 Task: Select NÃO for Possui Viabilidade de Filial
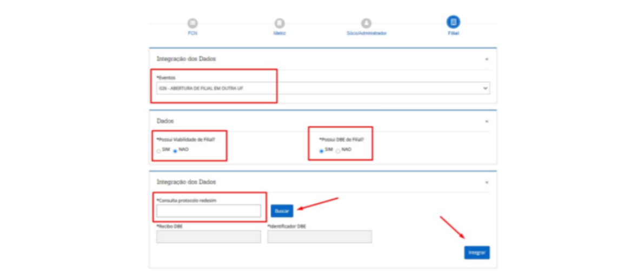click(175, 151)
